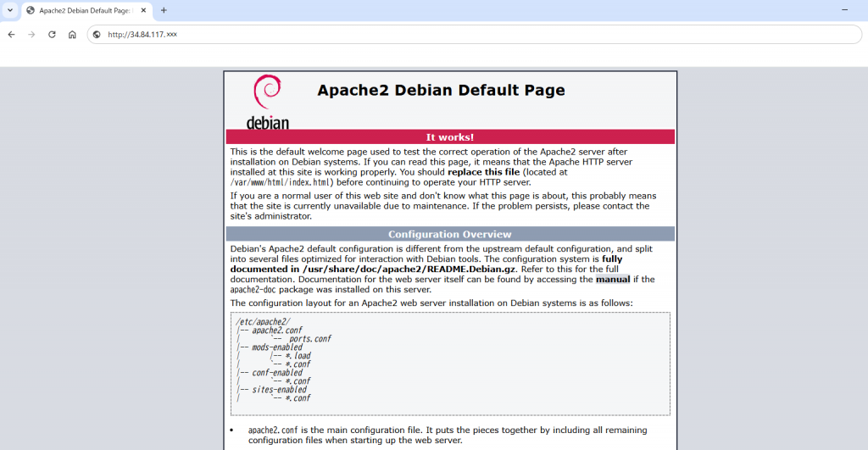Click the apache2-doc package name
Image resolution: width=868 pixels, height=450 pixels.
(253, 290)
